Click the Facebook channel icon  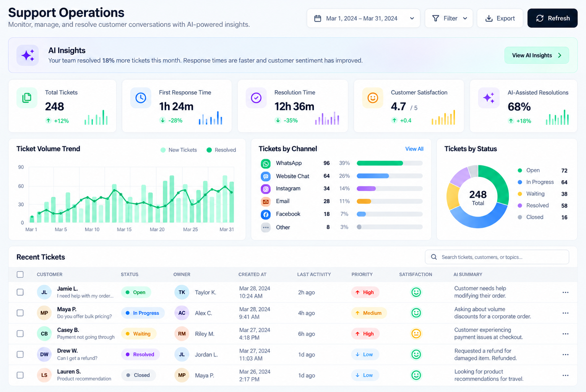pyautogui.click(x=266, y=214)
